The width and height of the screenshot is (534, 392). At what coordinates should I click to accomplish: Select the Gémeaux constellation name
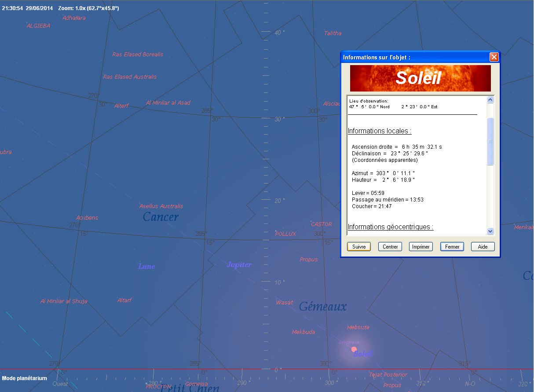coord(323,307)
